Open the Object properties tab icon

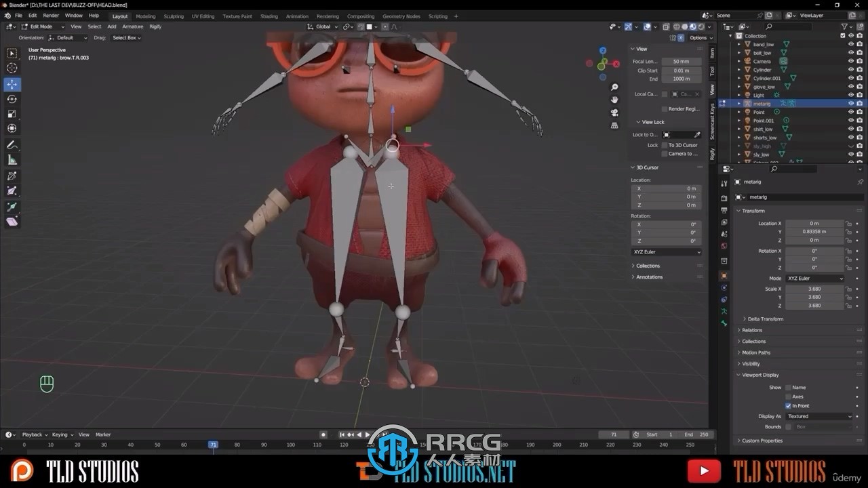point(724,276)
